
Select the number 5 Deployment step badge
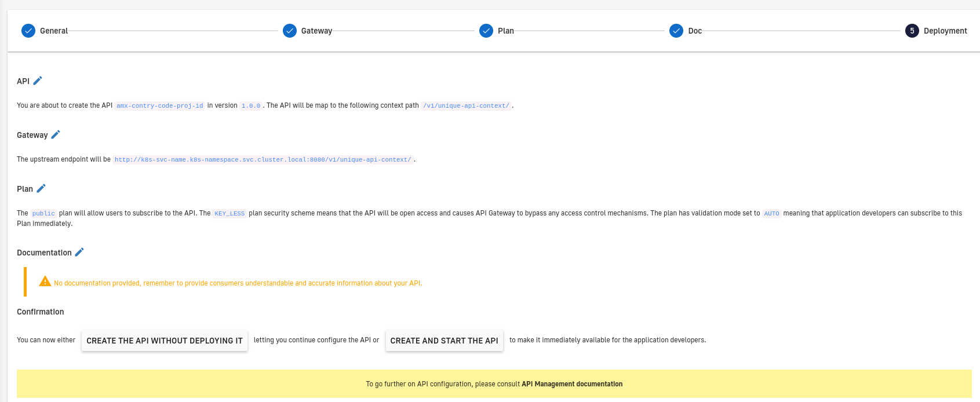[912, 31]
